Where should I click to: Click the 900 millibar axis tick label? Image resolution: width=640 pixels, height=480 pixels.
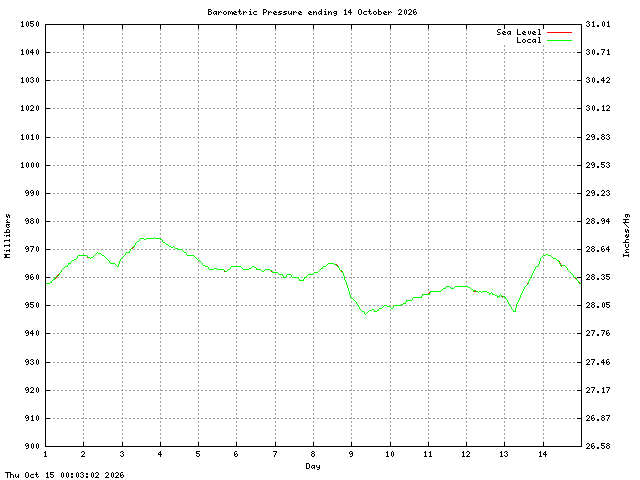tap(32, 446)
